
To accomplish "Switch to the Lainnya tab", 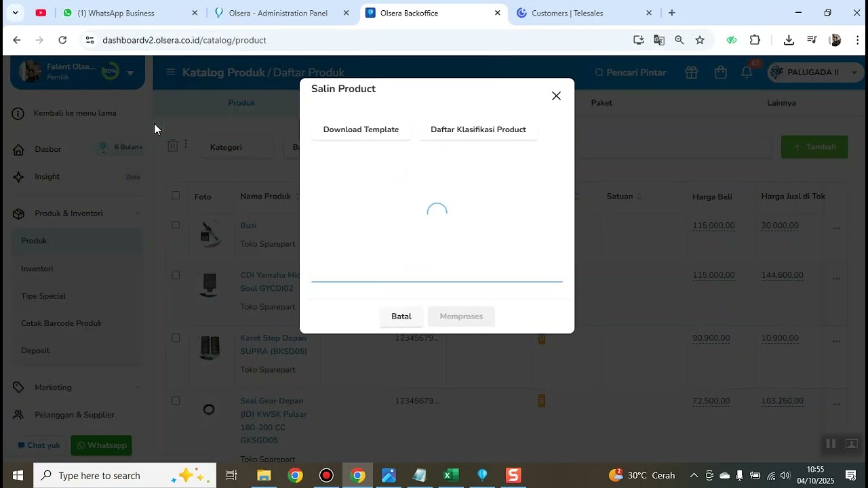I will [x=781, y=103].
